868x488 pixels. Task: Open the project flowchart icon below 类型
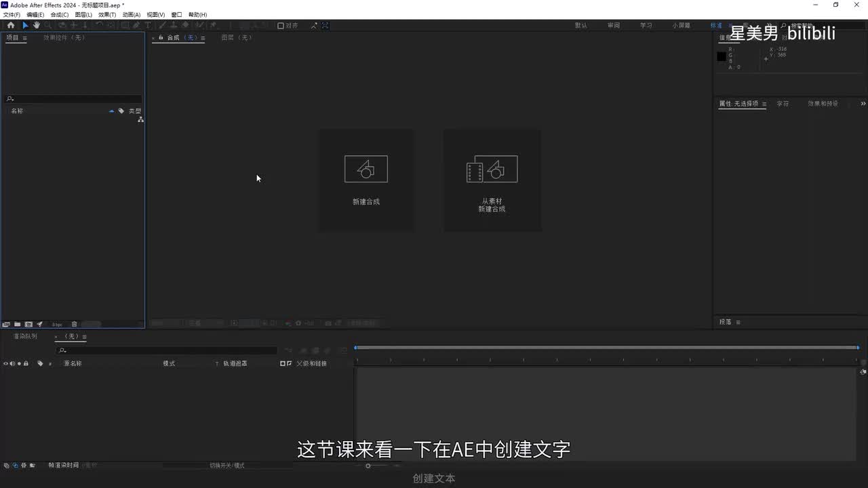[140, 119]
